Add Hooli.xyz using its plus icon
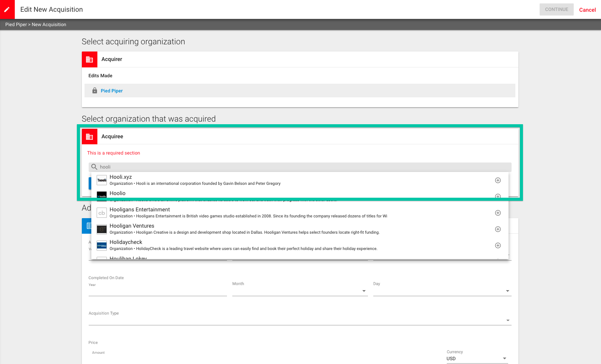This screenshot has height=364, width=601. click(498, 180)
